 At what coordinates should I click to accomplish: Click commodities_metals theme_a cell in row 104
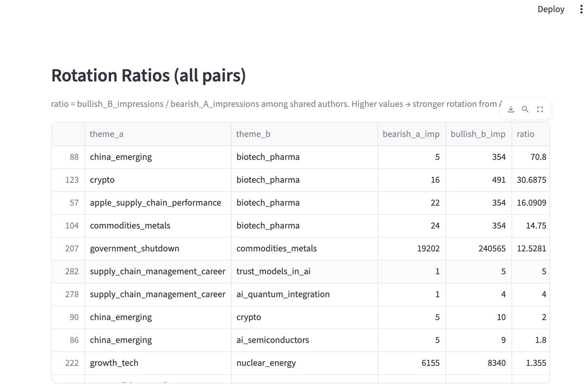(158, 225)
